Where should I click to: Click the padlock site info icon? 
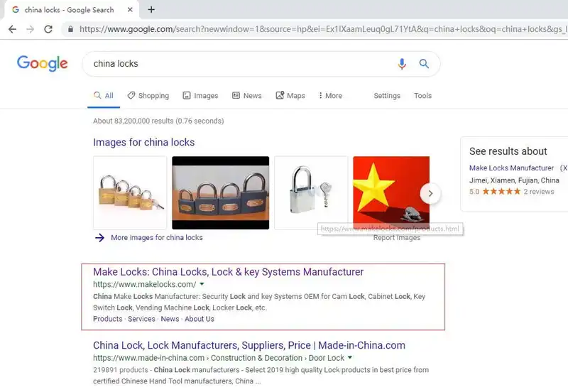click(x=70, y=29)
